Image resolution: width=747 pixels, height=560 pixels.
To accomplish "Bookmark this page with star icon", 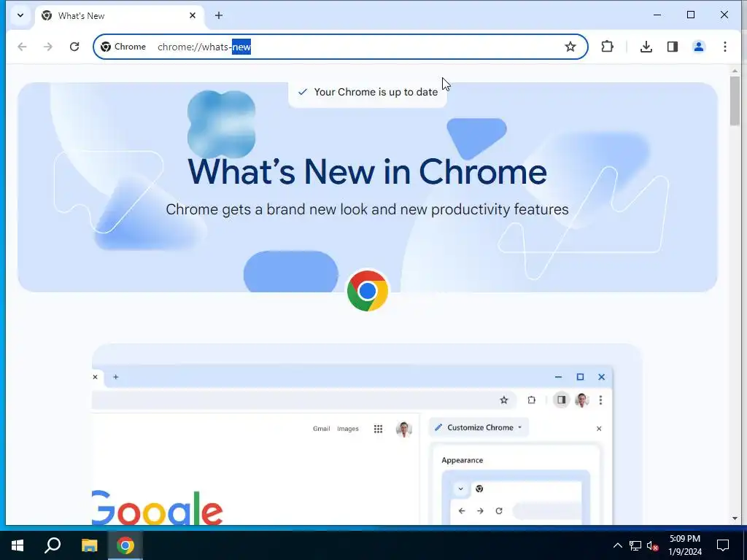I will pyautogui.click(x=570, y=47).
